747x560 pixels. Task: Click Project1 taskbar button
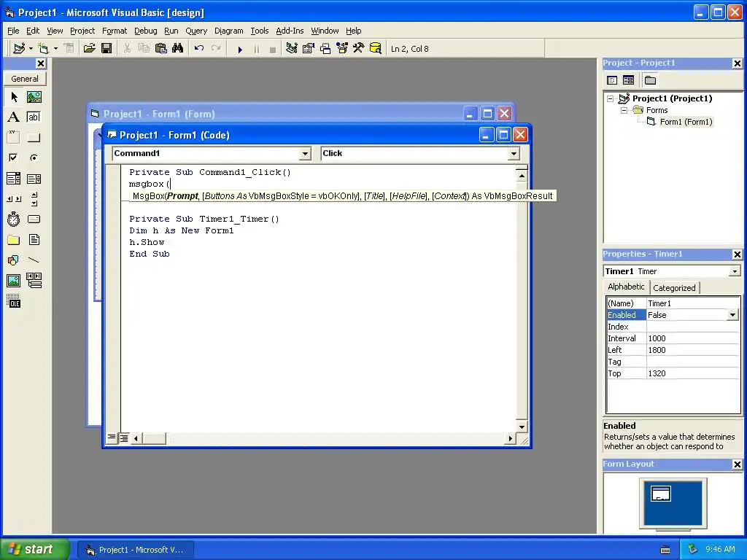[x=135, y=550]
